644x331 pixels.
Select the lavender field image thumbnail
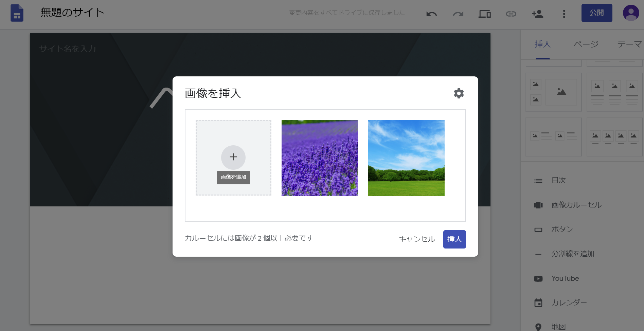pyautogui.click(x=320, y=158)
